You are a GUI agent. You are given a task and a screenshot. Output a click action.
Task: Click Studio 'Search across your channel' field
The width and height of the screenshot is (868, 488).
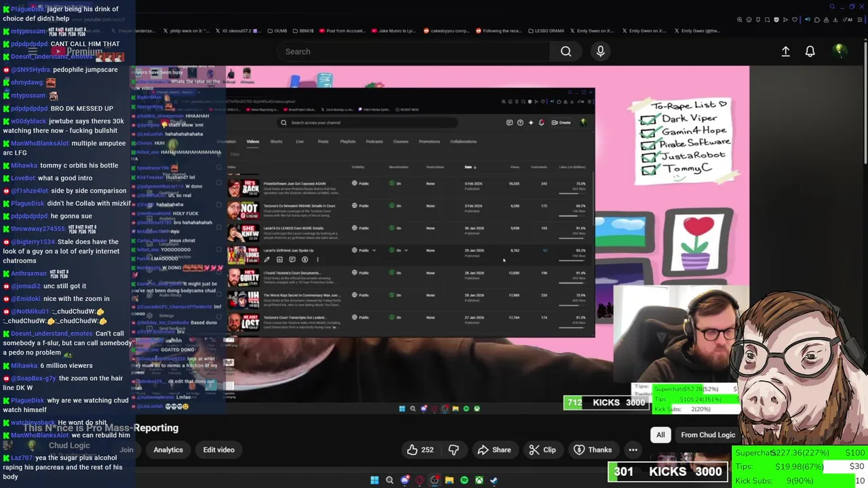[x=368, y=123]
